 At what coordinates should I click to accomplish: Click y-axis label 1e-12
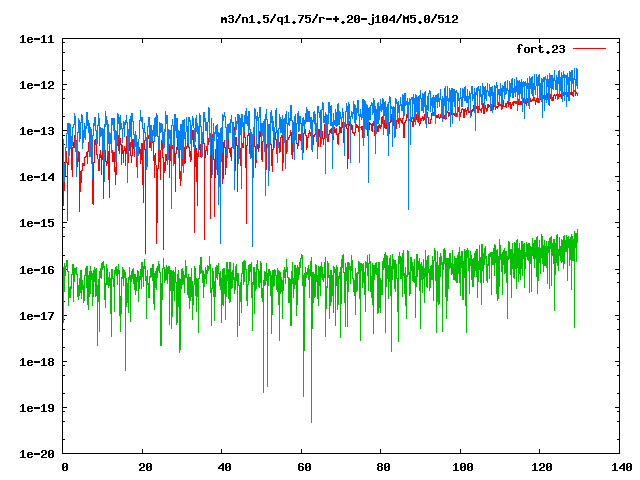[37, 85]
